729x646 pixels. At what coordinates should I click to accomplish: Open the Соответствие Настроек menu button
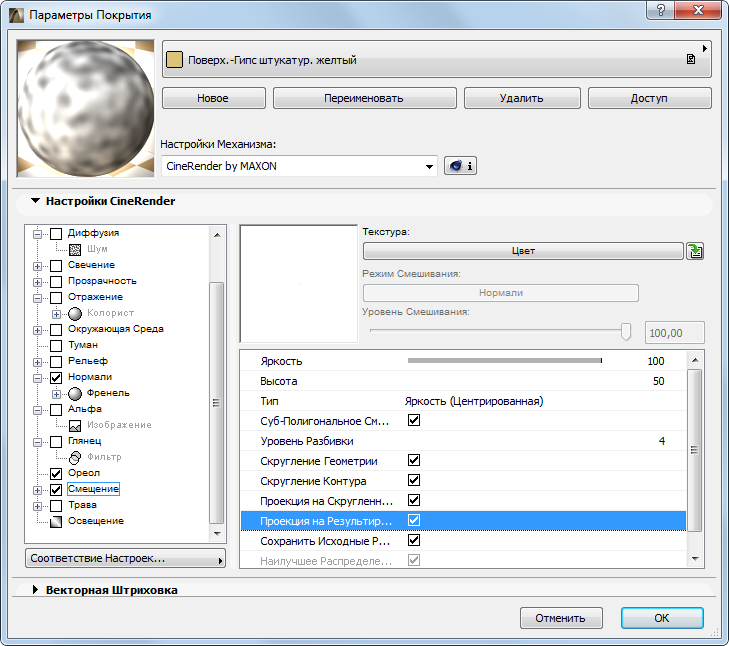click(x=126, y=558)
